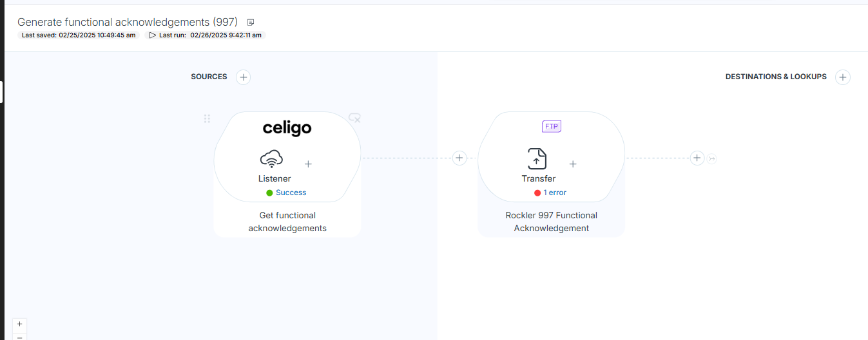Add a new source with plus button

(243, 77)
